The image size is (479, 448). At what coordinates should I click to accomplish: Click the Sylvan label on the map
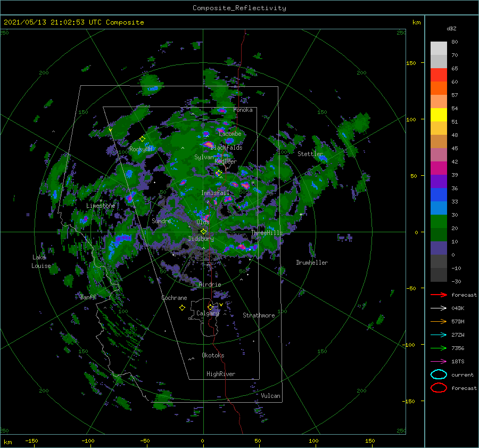tap(204, 157)
